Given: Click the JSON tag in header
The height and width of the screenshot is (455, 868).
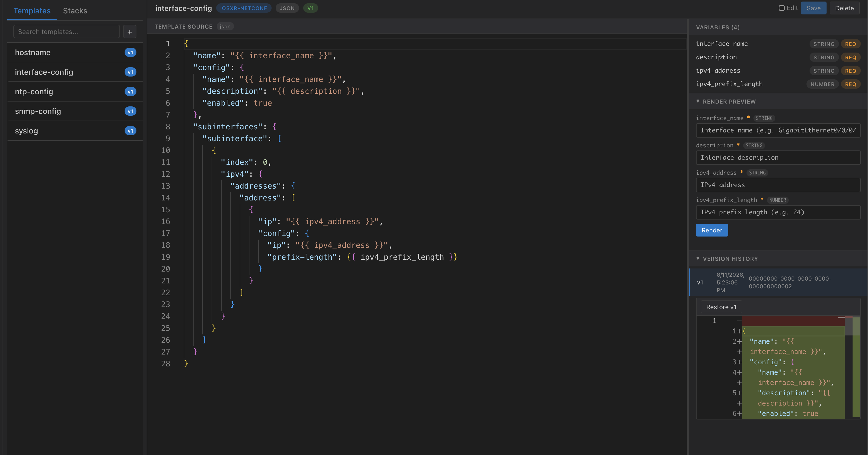Looking at the screenshot, I should (287, 8).
